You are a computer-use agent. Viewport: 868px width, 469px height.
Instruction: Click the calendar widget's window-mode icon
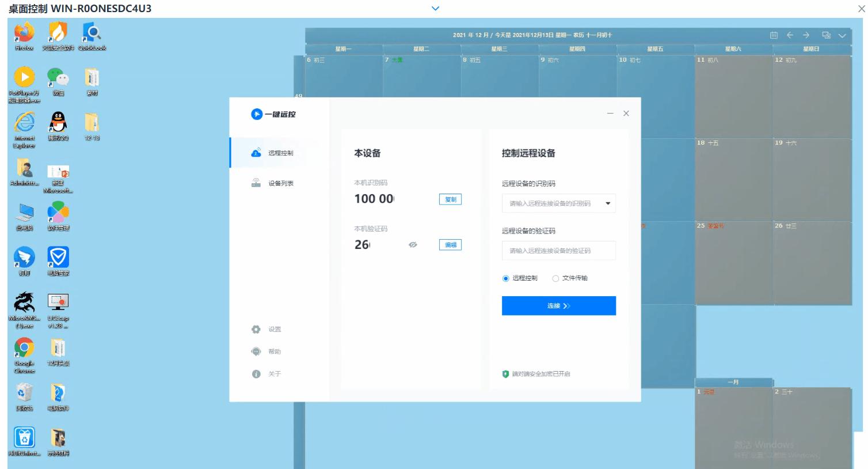(x=826, y=35)
